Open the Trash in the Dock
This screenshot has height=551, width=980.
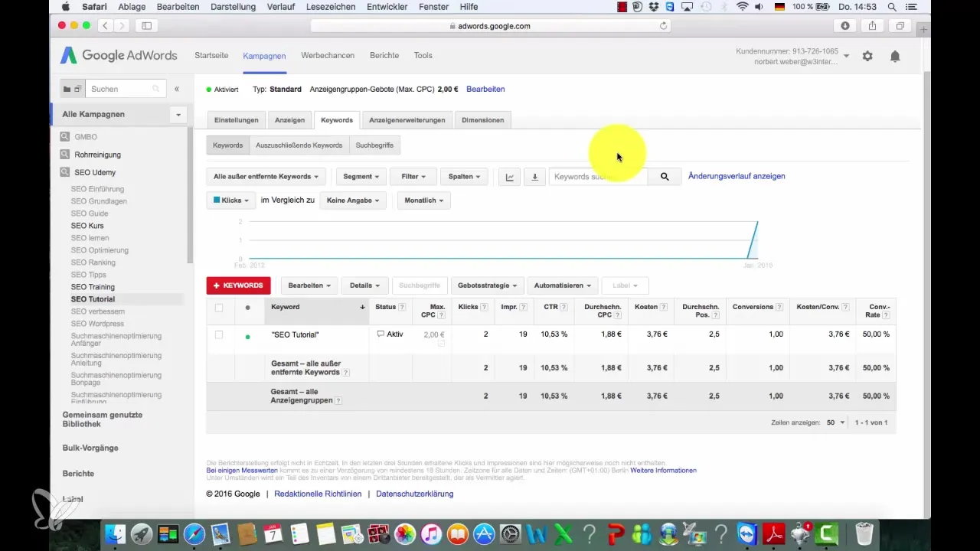864,533
